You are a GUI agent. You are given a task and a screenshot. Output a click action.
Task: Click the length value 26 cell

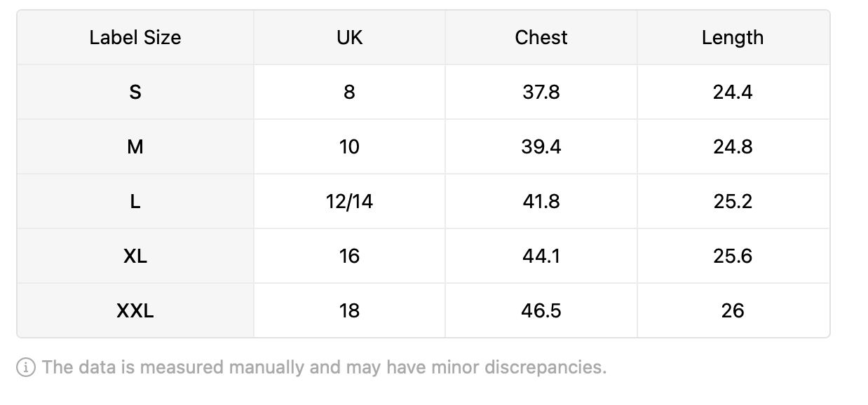733,310
